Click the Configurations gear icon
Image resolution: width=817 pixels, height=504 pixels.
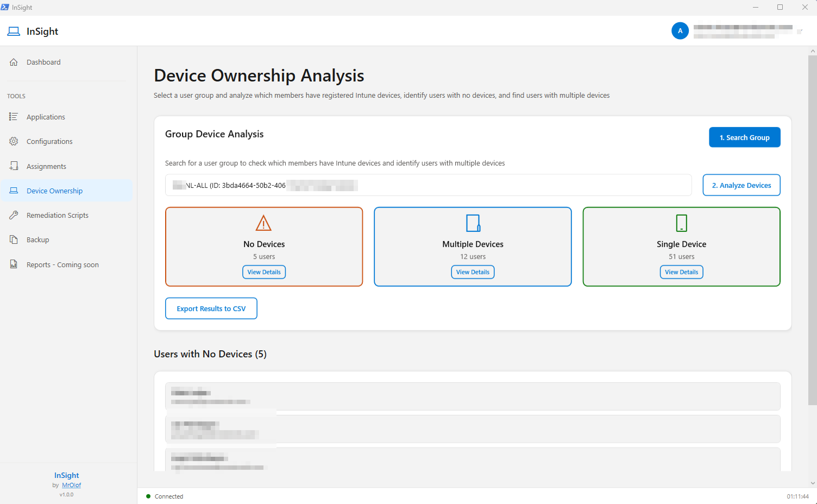(14, 141)
